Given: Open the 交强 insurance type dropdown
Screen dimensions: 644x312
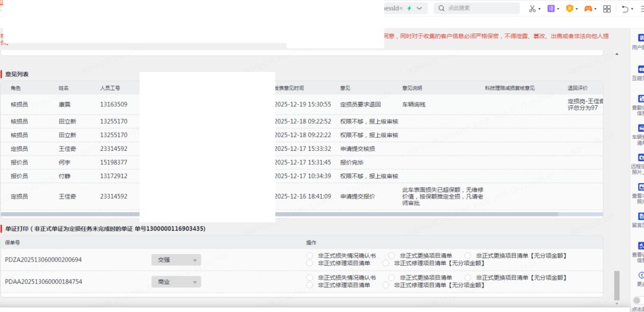Looking at the screenshot, I should coord(176,260).
